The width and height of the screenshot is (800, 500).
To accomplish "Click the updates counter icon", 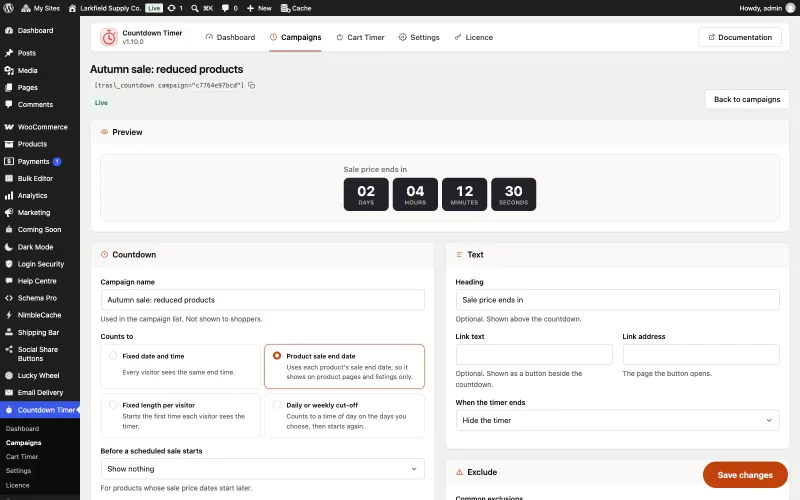I will pyautogui.click(x=175, y=8).
